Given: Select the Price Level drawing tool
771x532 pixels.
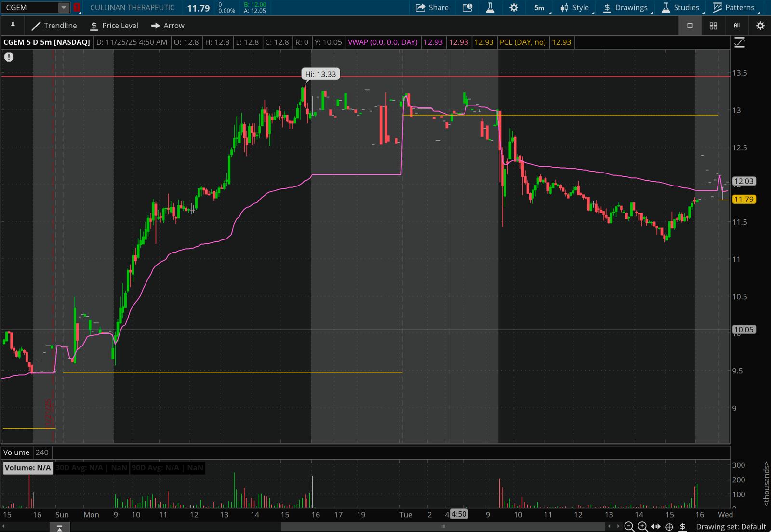Looking at the screenshot, I should (114, 26).
